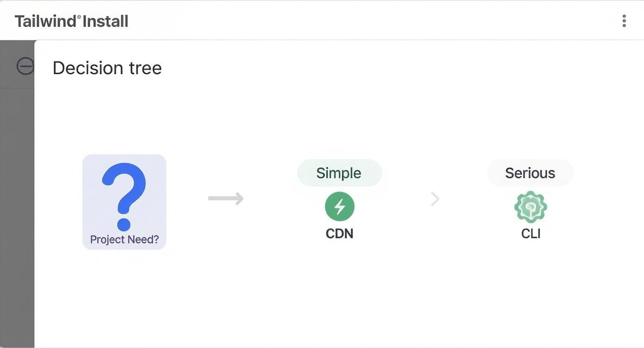Select the Simple pill label
644x348 pixels.
pyautogui.click(x=339, y=173)
